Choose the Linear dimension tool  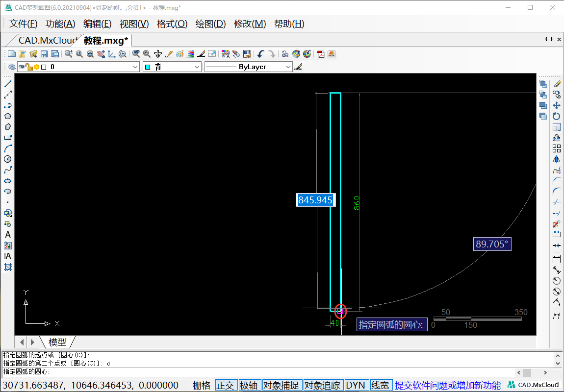(557, 259)
